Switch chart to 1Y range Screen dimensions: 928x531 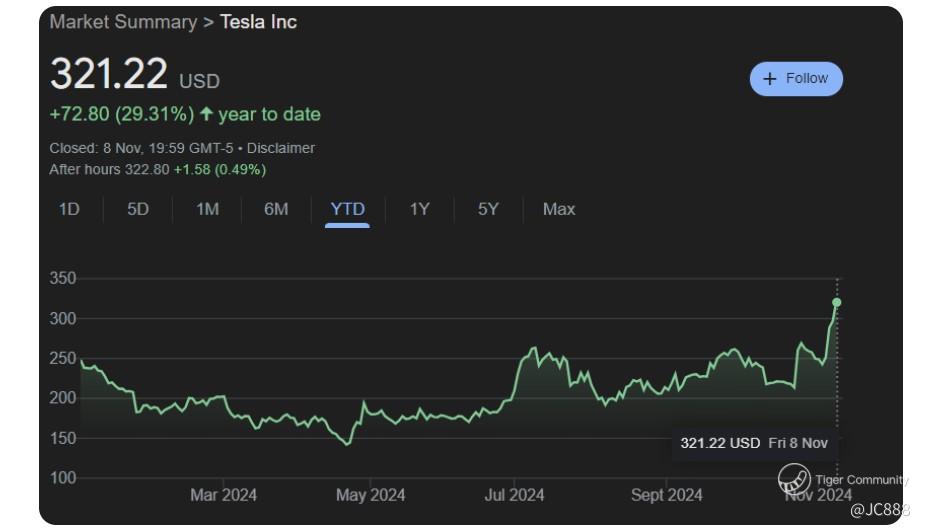pyautogui.click(x=420, y=209)
